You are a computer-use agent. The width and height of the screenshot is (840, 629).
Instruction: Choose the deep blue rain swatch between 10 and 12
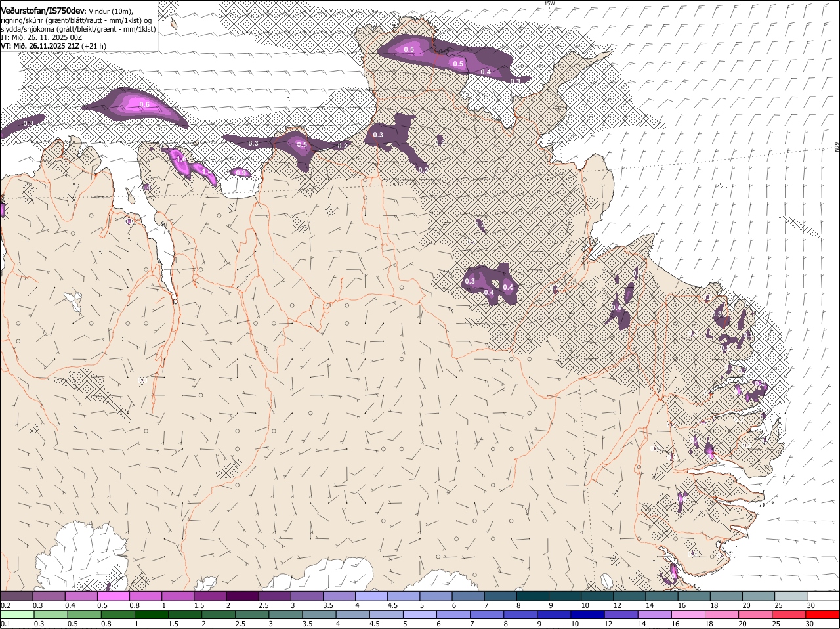(587, 615)
